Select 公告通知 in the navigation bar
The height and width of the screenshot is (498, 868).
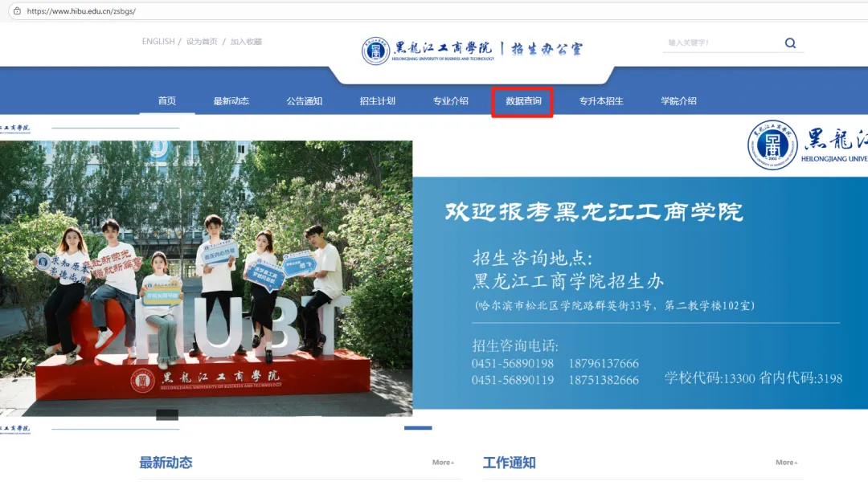304,101
